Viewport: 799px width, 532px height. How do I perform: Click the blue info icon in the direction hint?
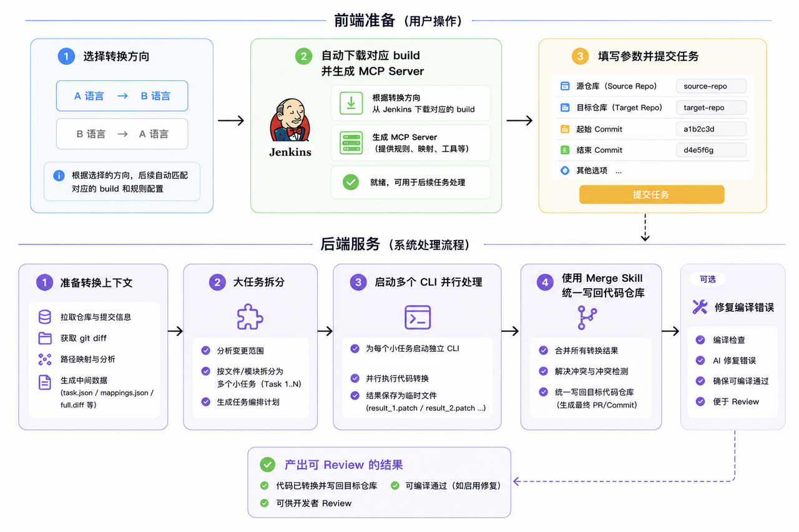59,176
